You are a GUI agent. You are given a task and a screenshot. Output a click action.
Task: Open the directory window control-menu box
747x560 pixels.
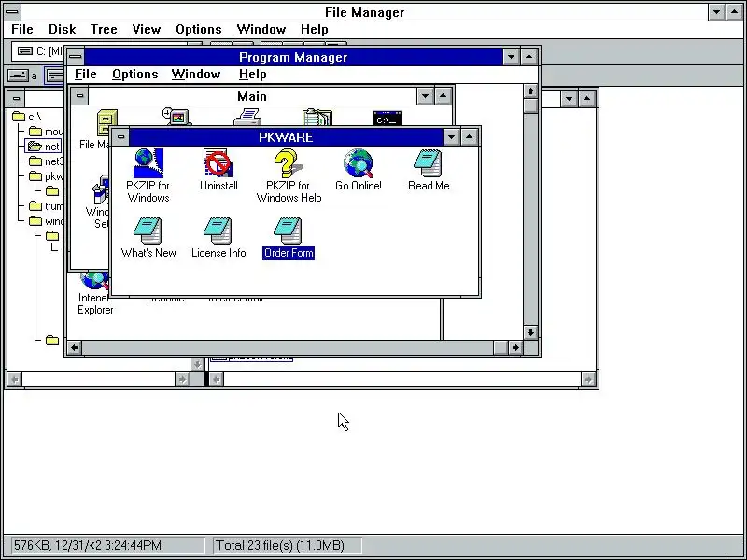coord(16,99)
